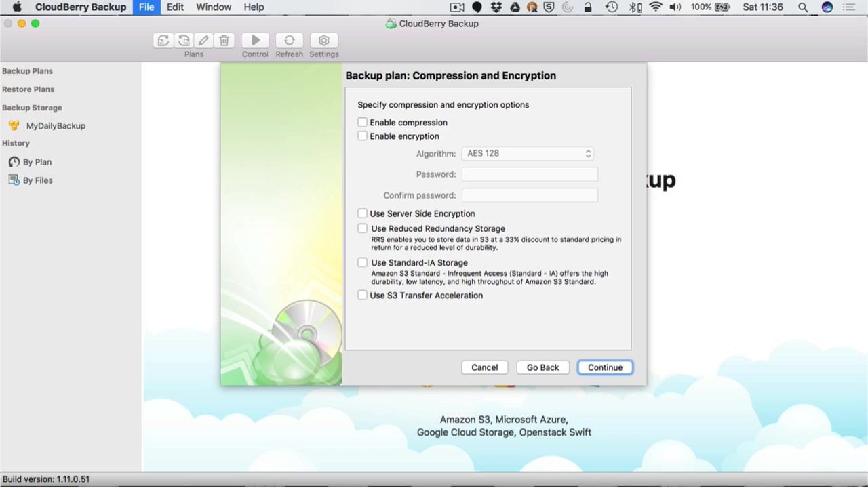Open Notification Center list icon
The image size is (868, 488).
pos(849,7)
